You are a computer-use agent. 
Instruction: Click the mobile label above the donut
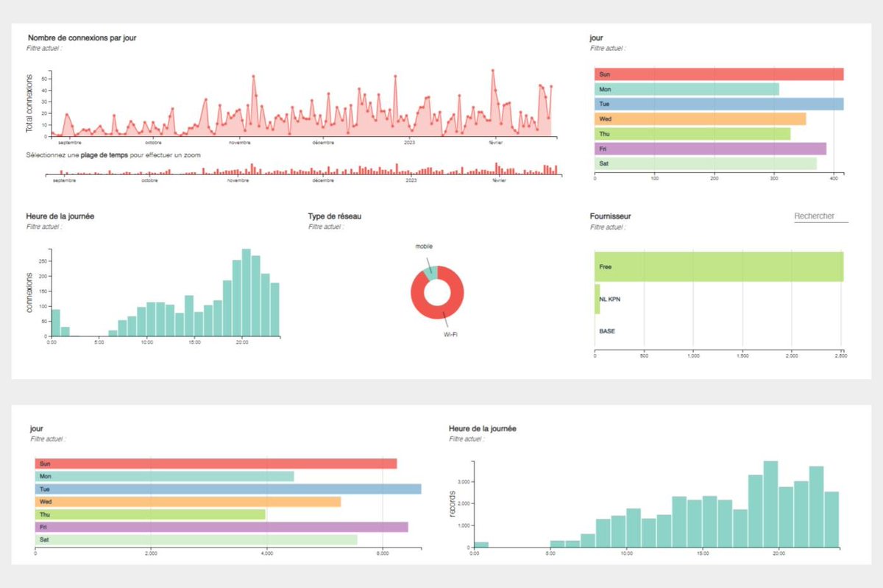coord(424,246)
